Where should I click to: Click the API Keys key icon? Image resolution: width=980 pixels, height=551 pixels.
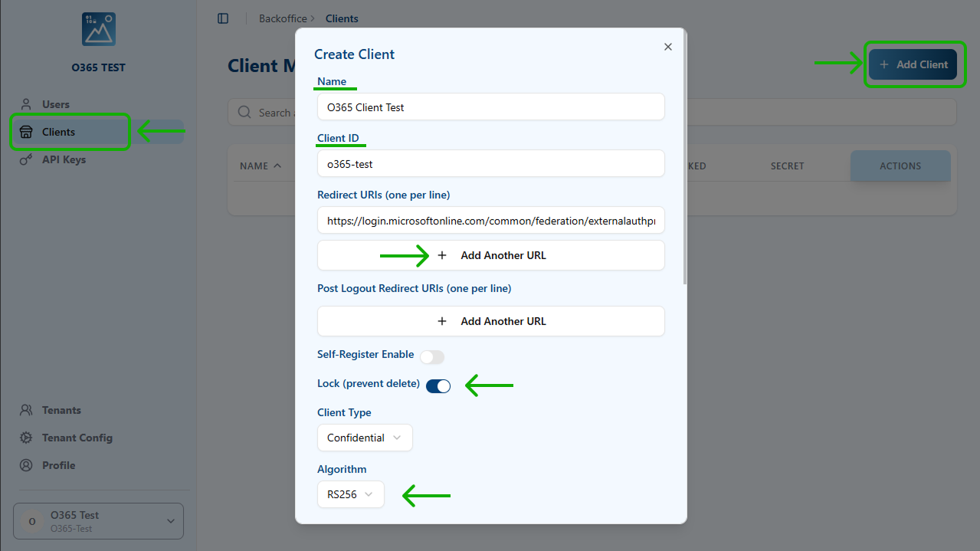tap(26, 159)
